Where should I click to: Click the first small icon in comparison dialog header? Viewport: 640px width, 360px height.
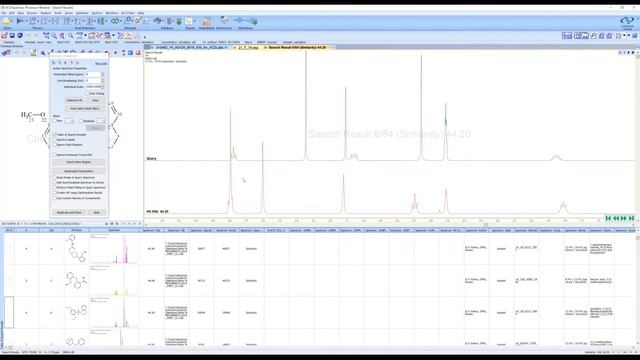tap(53, 63)
